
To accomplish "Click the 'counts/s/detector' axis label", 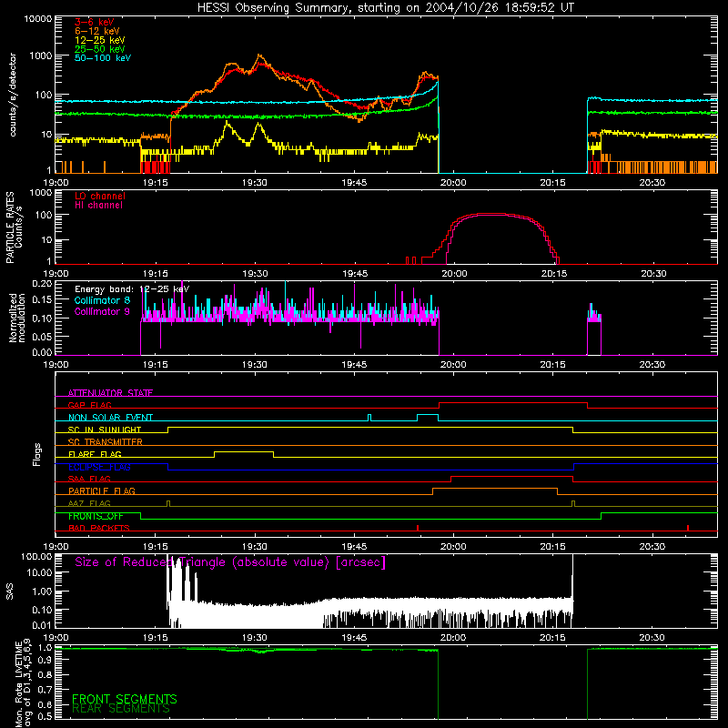I will pyautogui.click(x=13, y=95).
